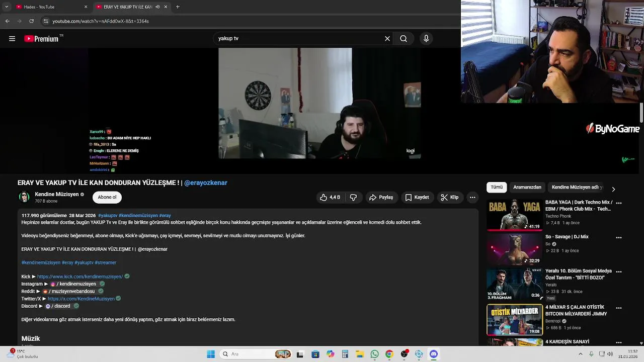Open options for the 4 KARDEŞİN SANAYİ video
644x362 pixels.
[x=619, y=342]
